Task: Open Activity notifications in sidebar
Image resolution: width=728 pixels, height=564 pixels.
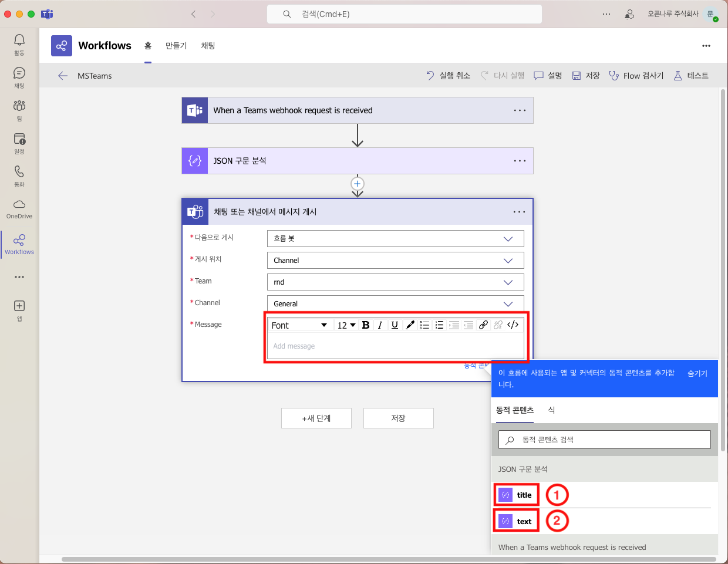Action: tap(19, 44)
